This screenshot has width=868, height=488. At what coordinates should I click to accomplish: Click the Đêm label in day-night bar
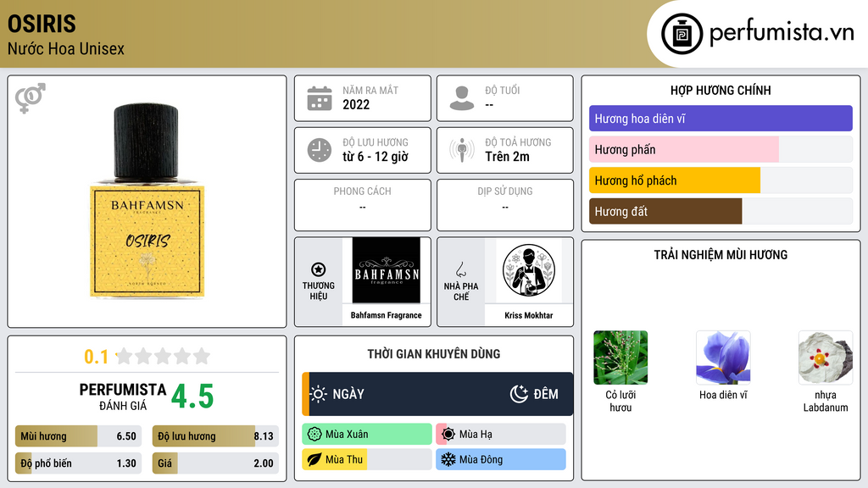(x=546, y=394)
